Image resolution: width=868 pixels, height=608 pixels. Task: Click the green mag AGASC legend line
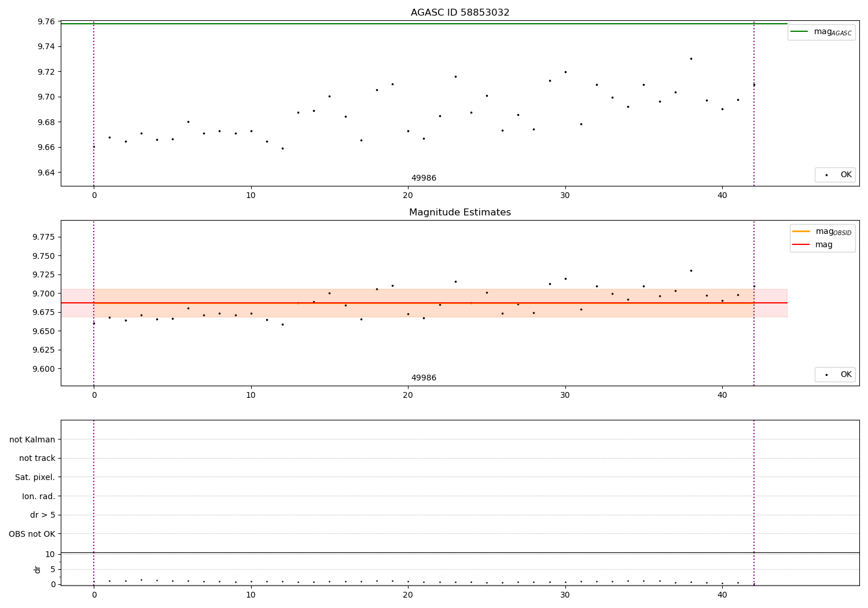[x=800, y=32]
